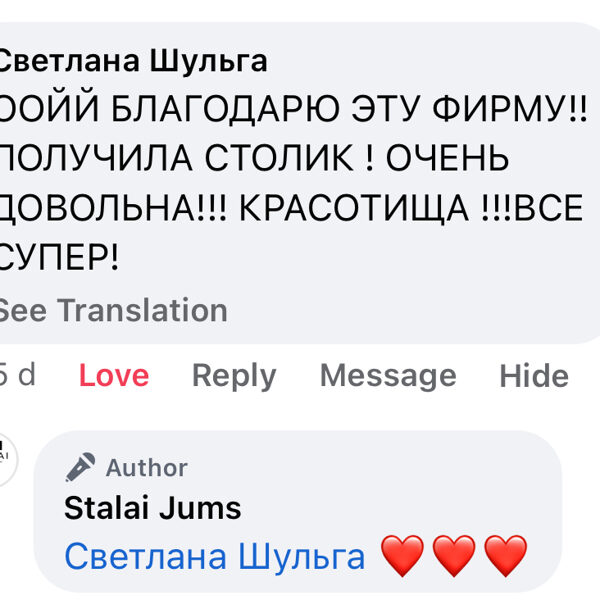Open the Stalai Jums profile avatar
The image size is (600, 600).
6,462
